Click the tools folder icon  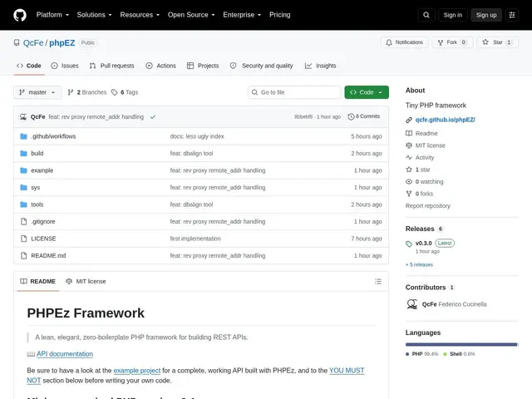point(23,204)
